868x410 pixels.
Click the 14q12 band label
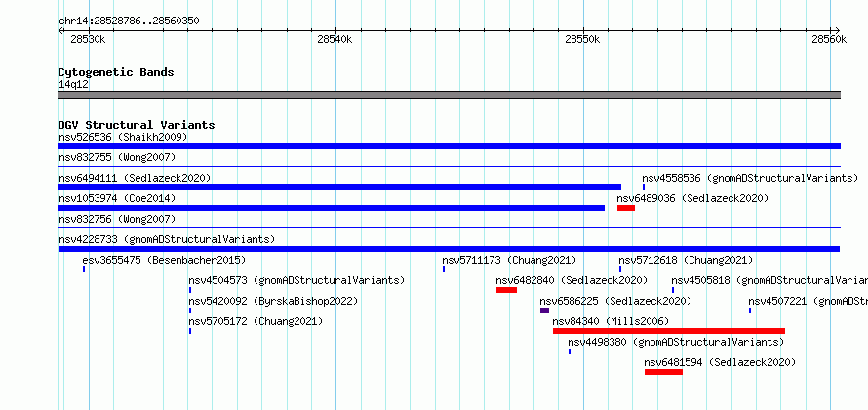[x=73, y=84]
